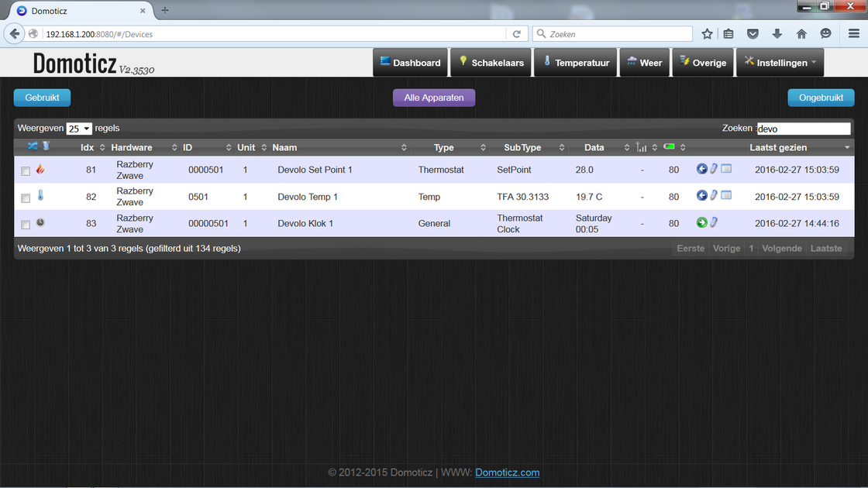
Task: Go to the browser home page
Action: pyautogui.click(x=801, y=34)
